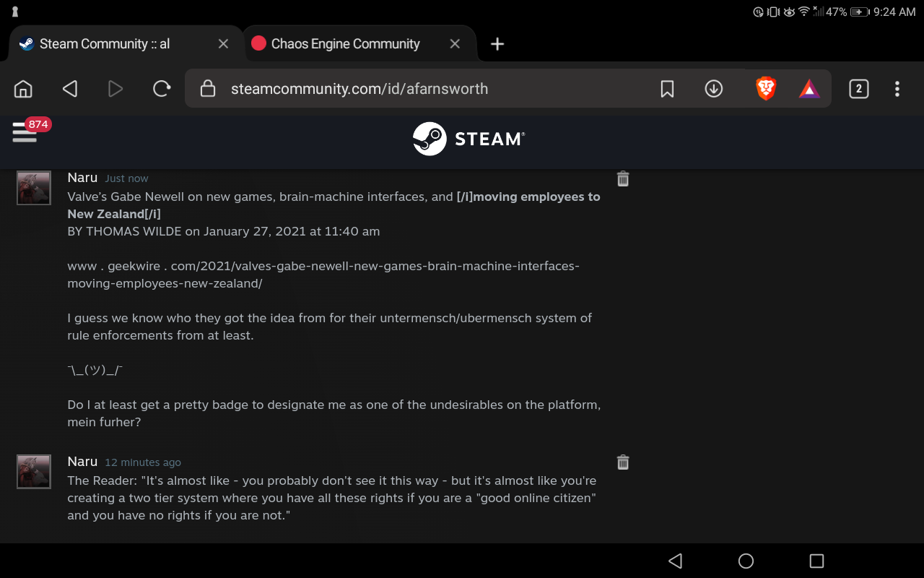Close the Chaos Engine Community tab

click(x=455, y=44)
